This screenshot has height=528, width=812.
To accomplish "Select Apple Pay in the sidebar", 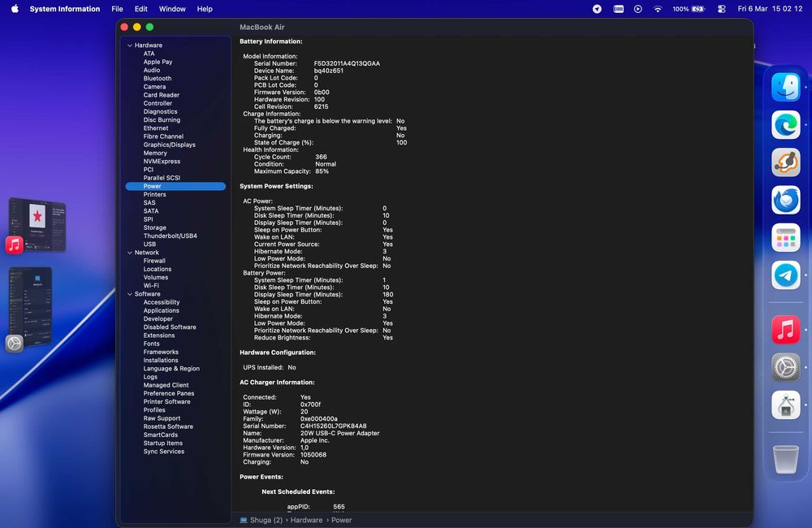I will 158,63.
